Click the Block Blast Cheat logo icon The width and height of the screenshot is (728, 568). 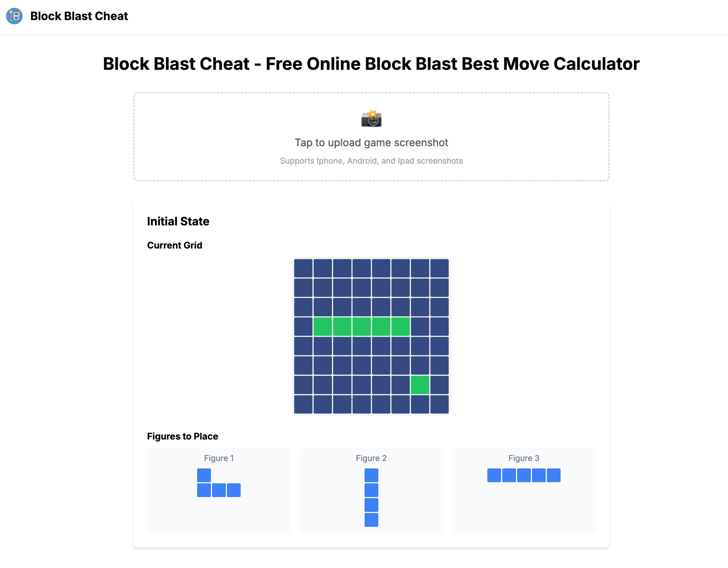(14, 16)
